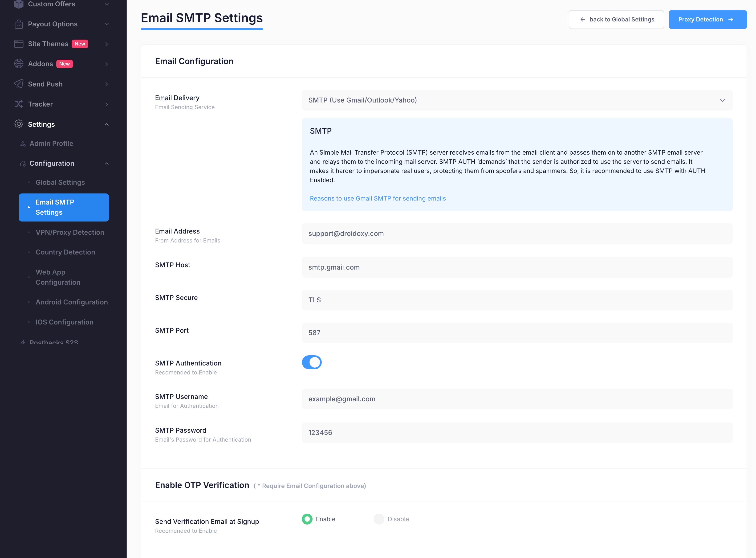Click the Payout Options bag icon
The width and height of the screenshot is (756, 558).
[19, 24]
